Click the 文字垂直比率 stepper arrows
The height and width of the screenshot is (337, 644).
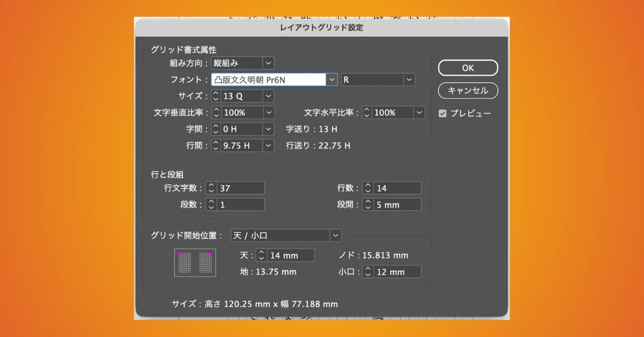pos(216,113)
